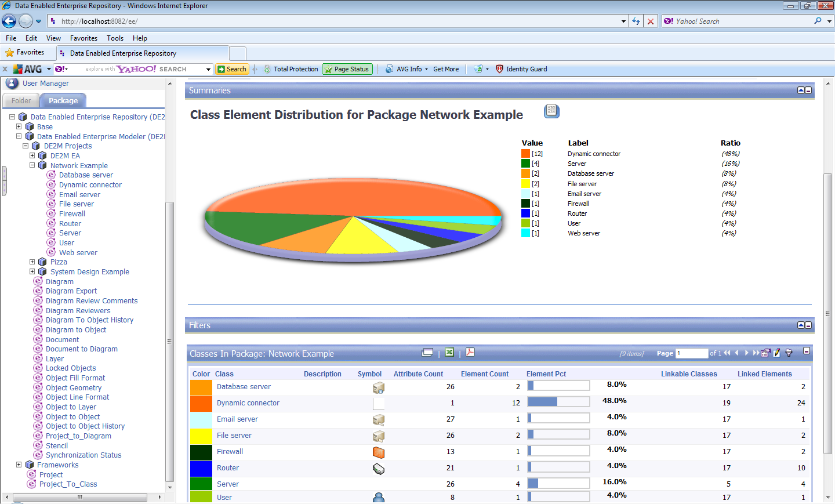
Task: Expand the Base tree node
Action: coord(19,126)
